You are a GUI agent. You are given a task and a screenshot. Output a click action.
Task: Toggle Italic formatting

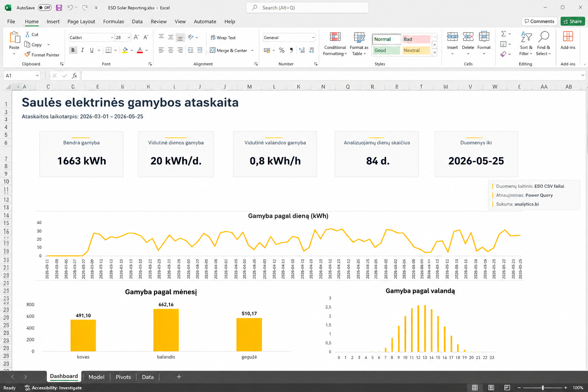tap(82, 50)
